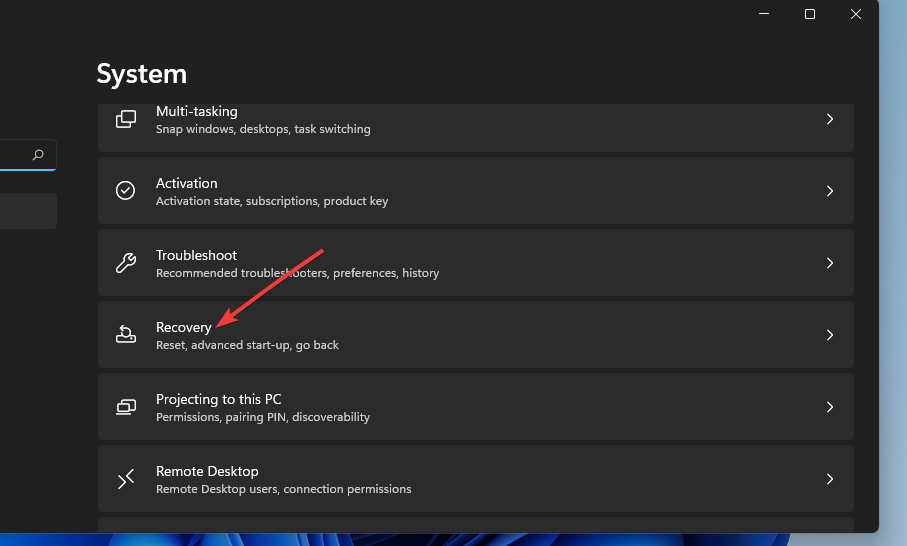Expand the Recovery row chevron
This screenshot has width=907, height=546.
pos(829,335)
